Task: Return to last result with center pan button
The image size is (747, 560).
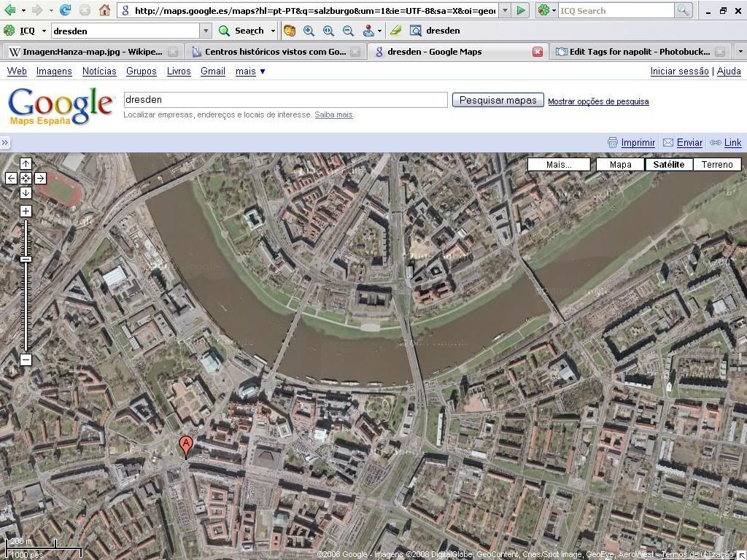Action: click(26, 178)
